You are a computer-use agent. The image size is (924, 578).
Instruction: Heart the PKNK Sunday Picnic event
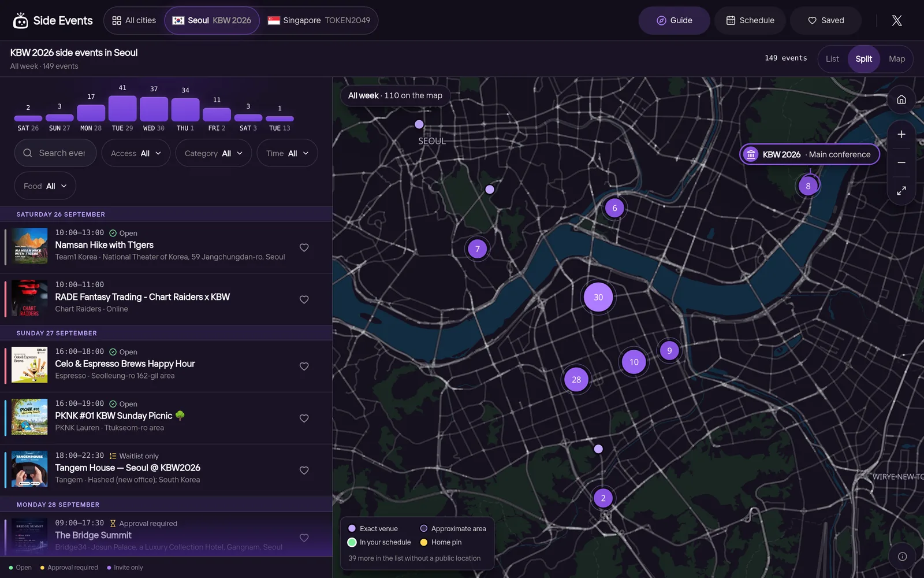click(x=304, y=418)
